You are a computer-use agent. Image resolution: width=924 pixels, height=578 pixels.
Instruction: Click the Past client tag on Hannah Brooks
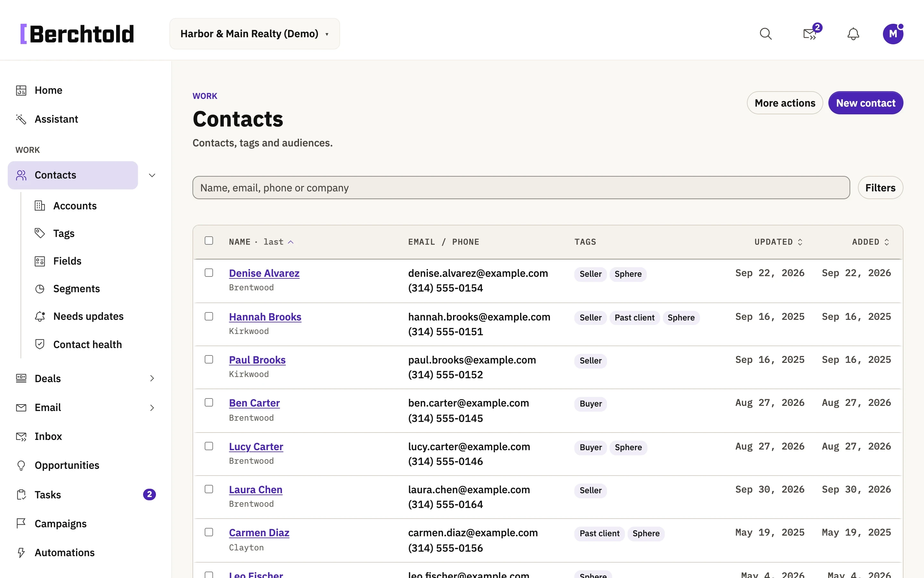634,318
